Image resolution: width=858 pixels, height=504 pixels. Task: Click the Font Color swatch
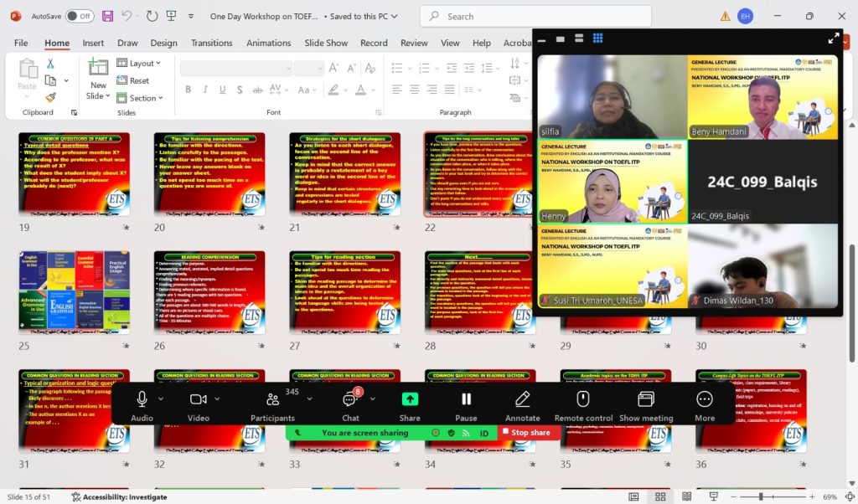click(360, 89)
